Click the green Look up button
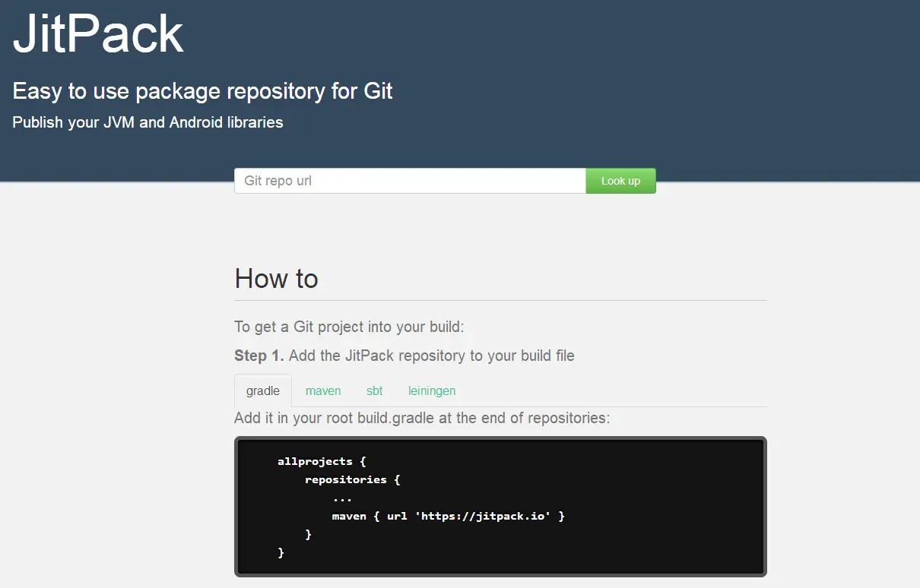This screenshot has width=920, height=588. (x=620, y=181)
